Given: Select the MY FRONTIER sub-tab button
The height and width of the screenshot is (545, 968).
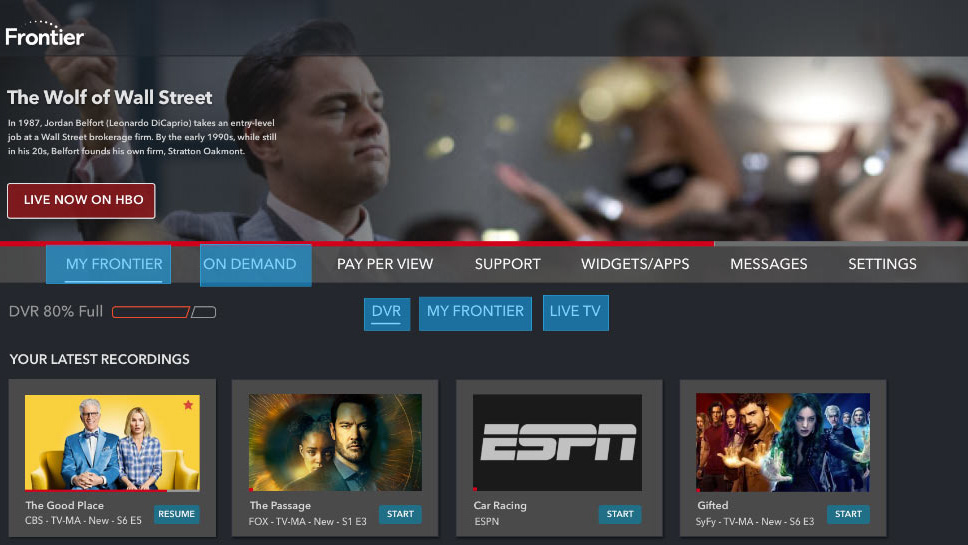Looking at the screenshot, I should point(475,313).
